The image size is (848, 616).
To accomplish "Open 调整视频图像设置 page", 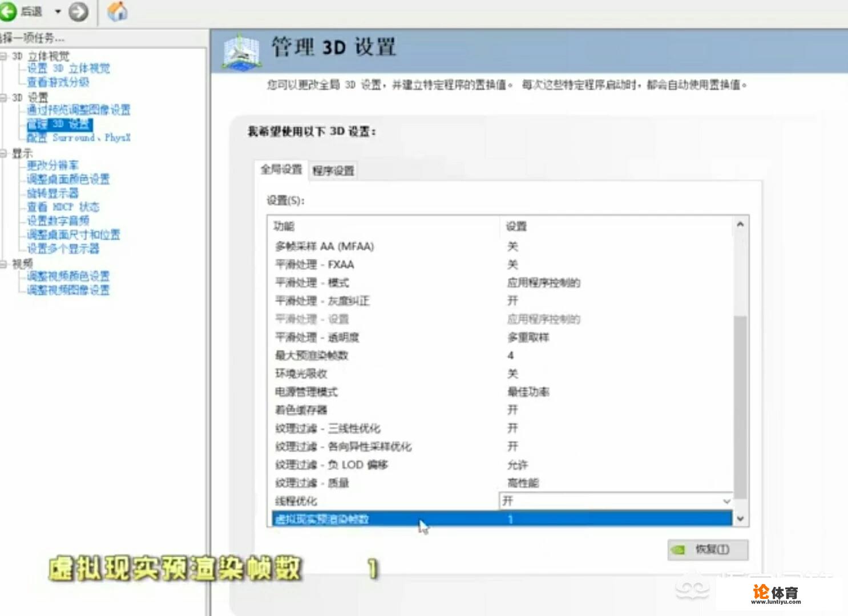I will pos(68,290).
